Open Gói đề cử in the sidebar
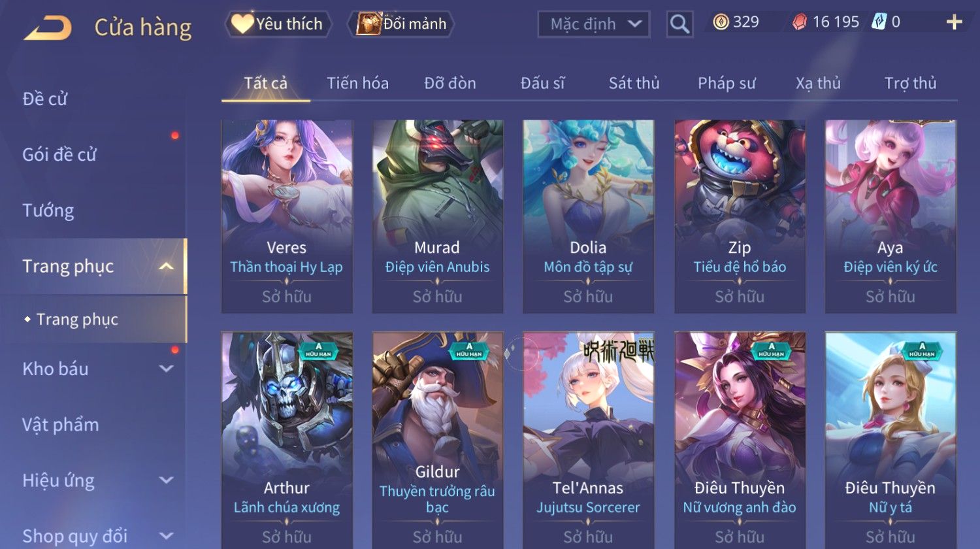The height and width of the screenshot is (549, 980). point(59,155)
